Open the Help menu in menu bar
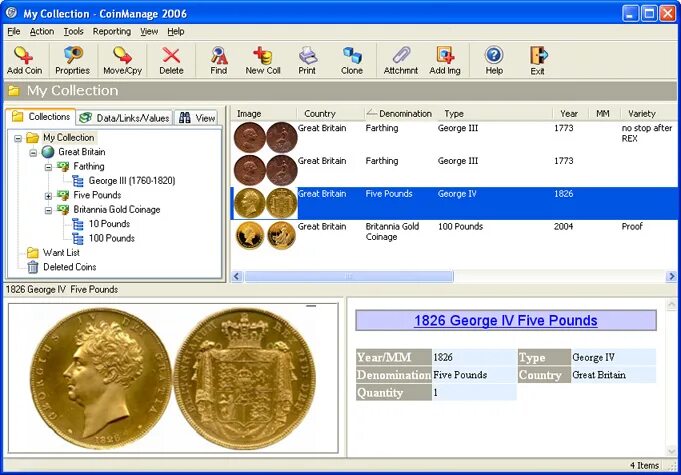The height and width of the screenshot is (475, 681). click(176, 31)
